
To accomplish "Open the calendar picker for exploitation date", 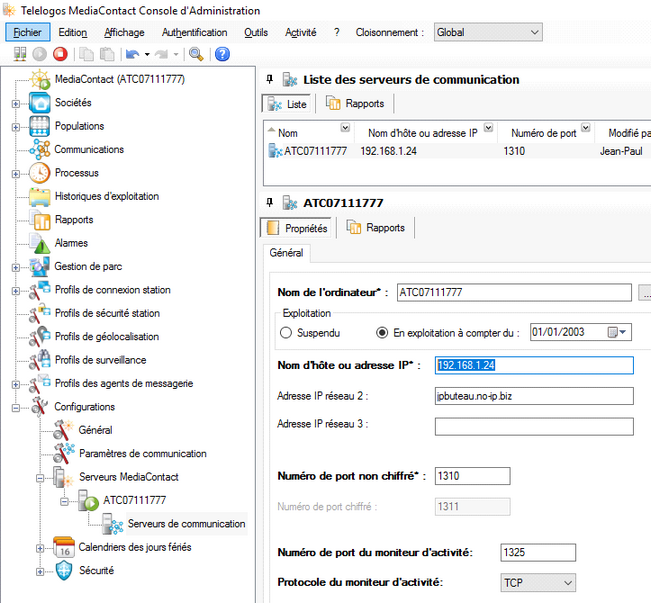I will click(617, 332).
